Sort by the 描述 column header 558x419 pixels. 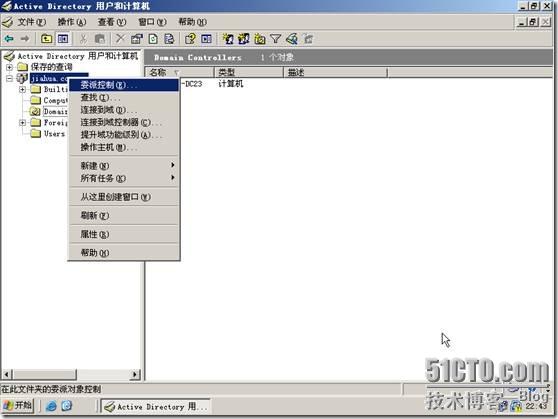[x=335, y=73]
